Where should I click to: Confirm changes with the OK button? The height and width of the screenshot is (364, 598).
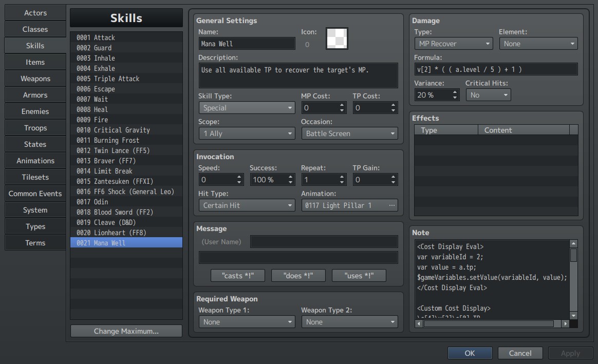470,353
